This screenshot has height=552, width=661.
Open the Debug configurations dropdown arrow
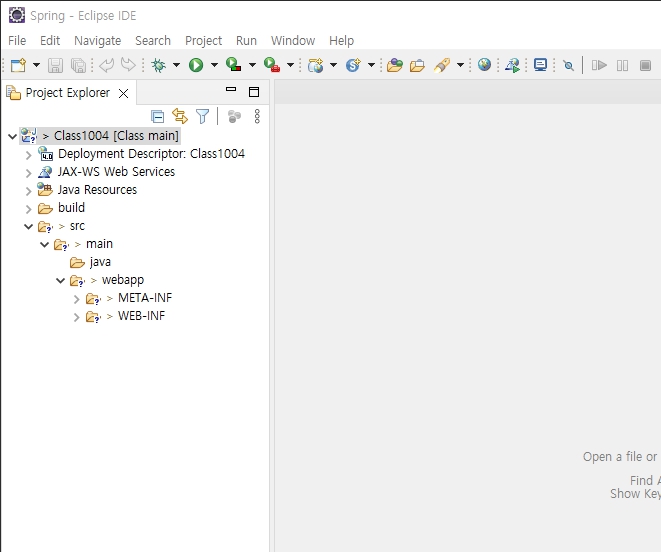click(x=177, y=65)
